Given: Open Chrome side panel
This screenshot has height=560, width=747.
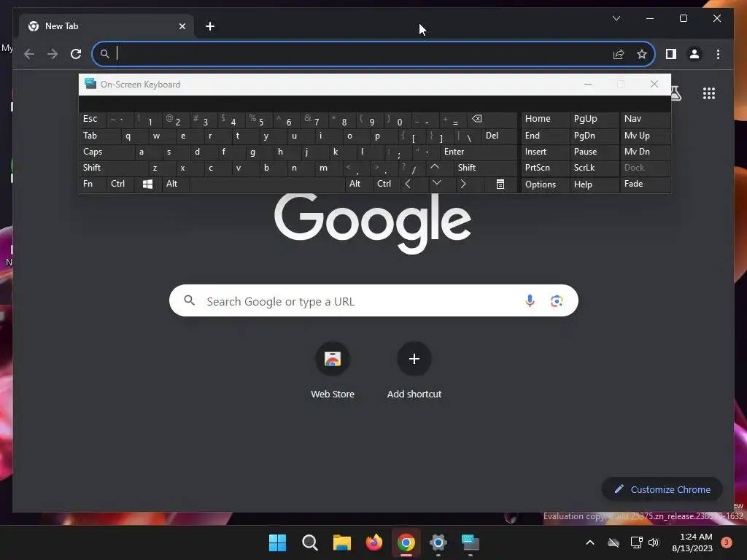Looking at the screenshot, I should click(671, 54).
